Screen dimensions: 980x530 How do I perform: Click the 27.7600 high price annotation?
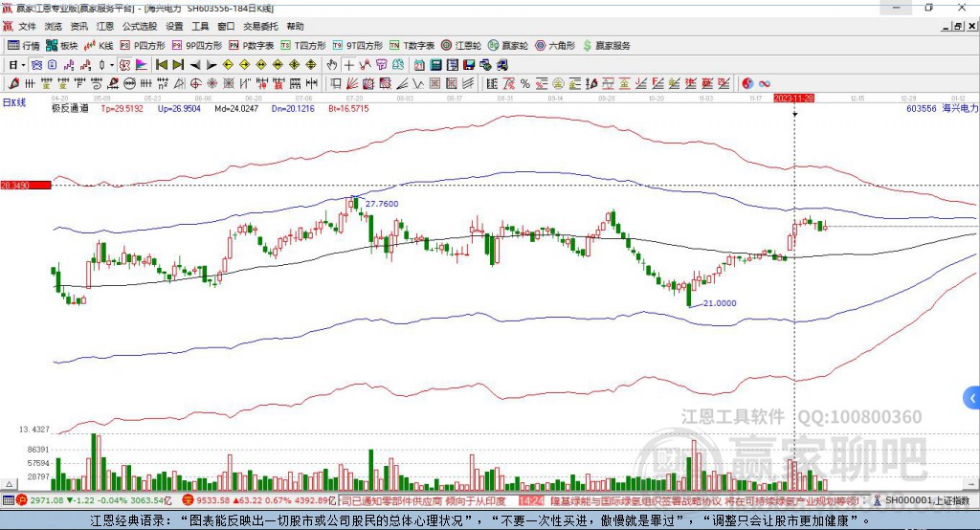382,204
